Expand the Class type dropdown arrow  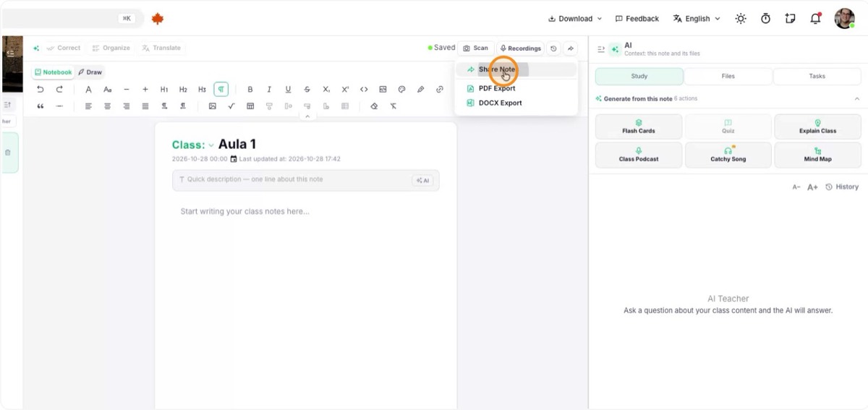211,145
